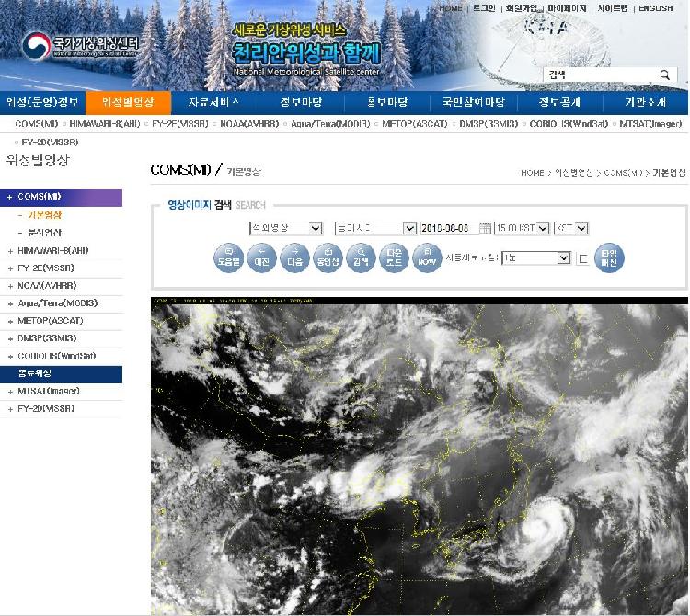This screenshot has height=616, width=690.
Task: Click the magnifier icon in the search box
Action: (x=664, y=74)
